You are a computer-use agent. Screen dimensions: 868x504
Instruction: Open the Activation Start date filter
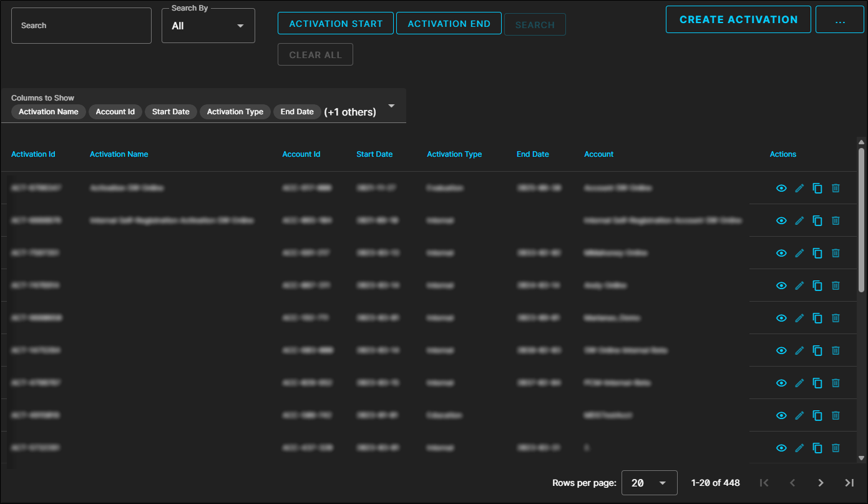[x=336, y=24]
